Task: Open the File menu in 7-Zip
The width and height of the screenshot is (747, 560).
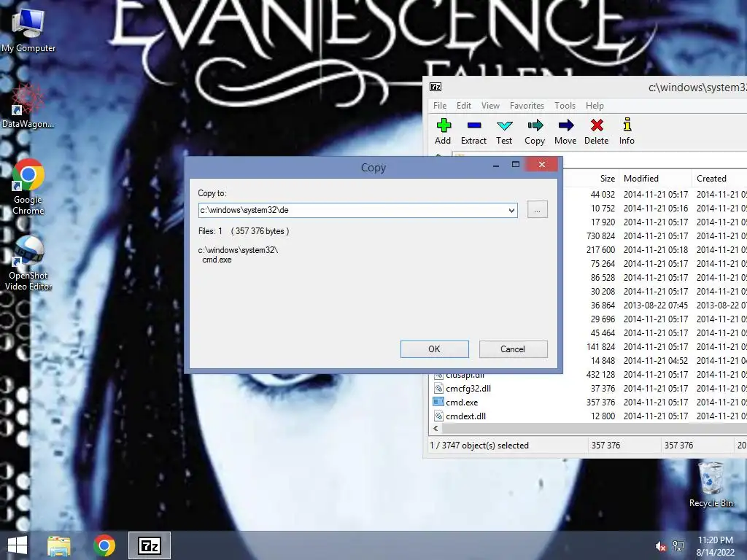Action: pyautogui.click(x=440, y=106)
